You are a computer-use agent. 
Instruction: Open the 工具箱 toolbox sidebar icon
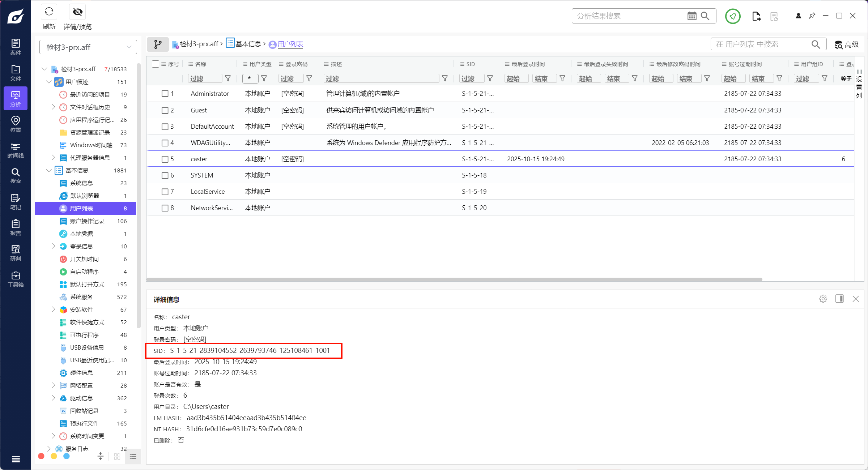(16, 279)
